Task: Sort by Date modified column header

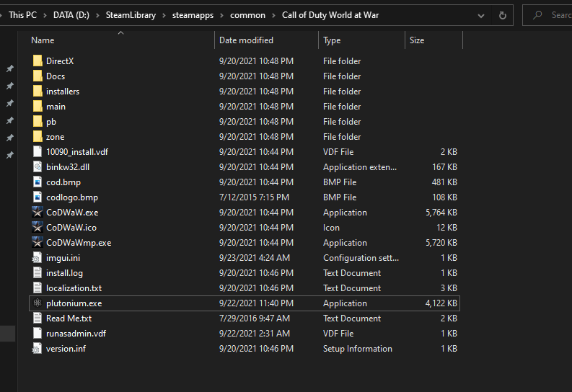Action: (x=246, y=40)
